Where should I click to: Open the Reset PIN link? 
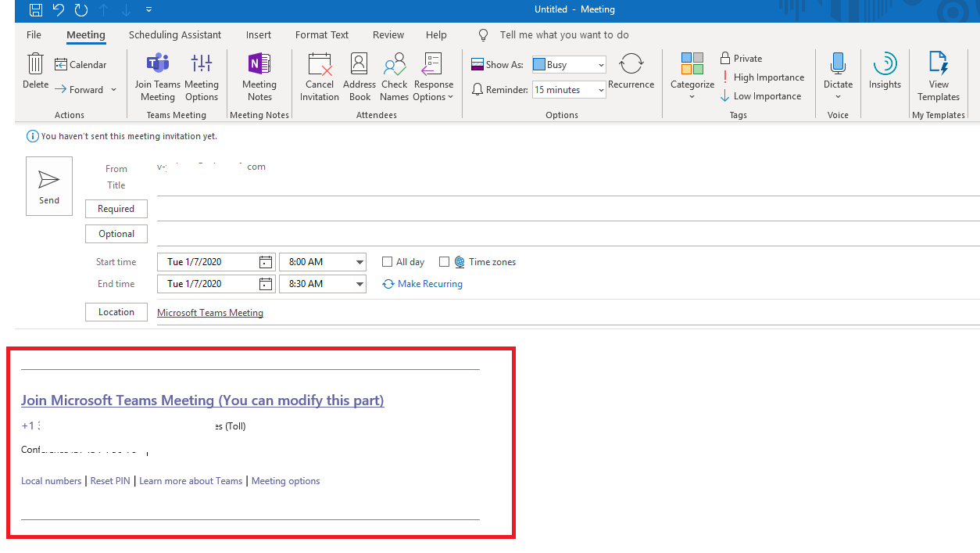[109, 480]
